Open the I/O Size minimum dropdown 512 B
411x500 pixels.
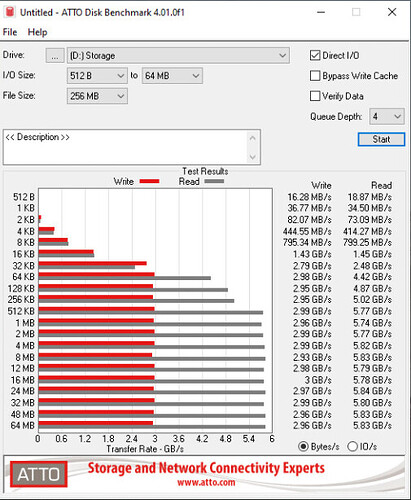(x=97, y=76)
